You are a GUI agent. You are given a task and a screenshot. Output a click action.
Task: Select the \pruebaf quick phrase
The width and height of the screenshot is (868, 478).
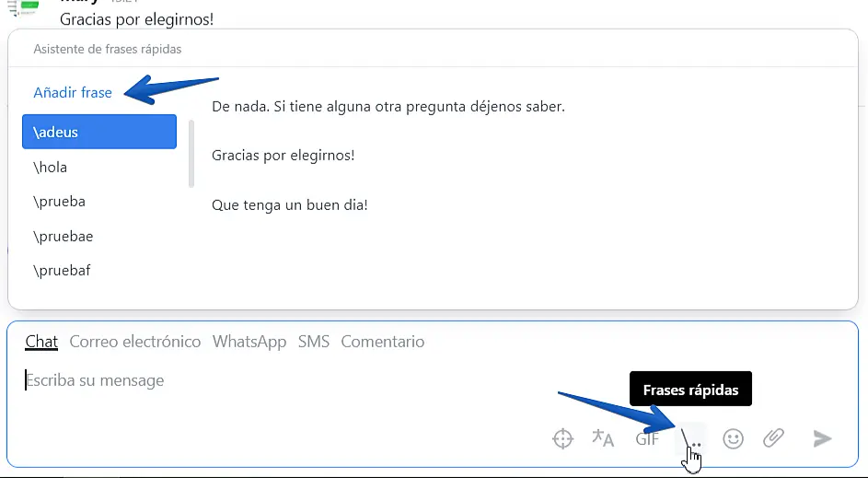[x=99, y=270]
